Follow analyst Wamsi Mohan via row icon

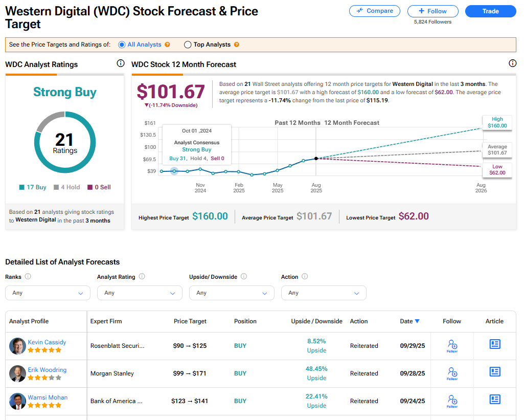tap(452, 401)
